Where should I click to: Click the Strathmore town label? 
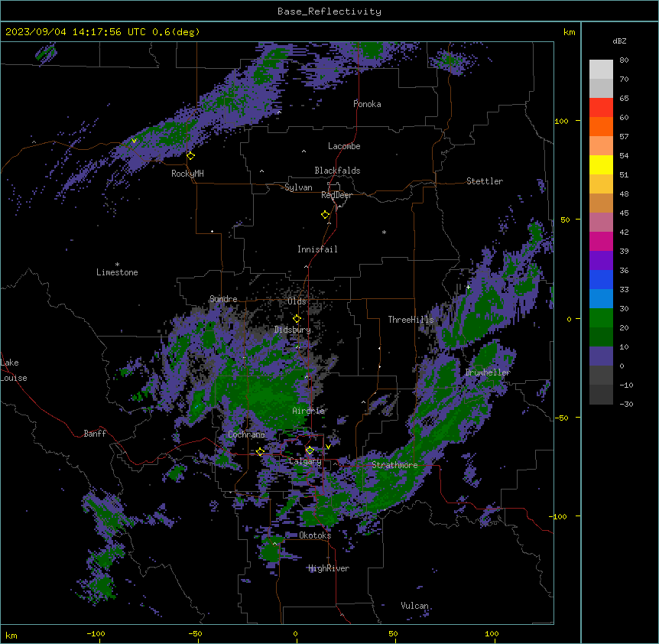(394, 465)
